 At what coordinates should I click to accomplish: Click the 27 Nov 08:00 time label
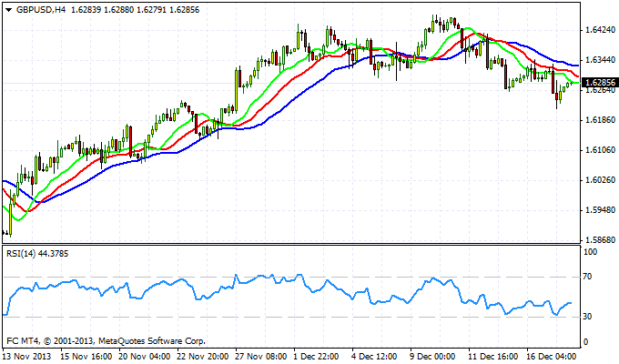pyautogui.click(x=261, y=356)
